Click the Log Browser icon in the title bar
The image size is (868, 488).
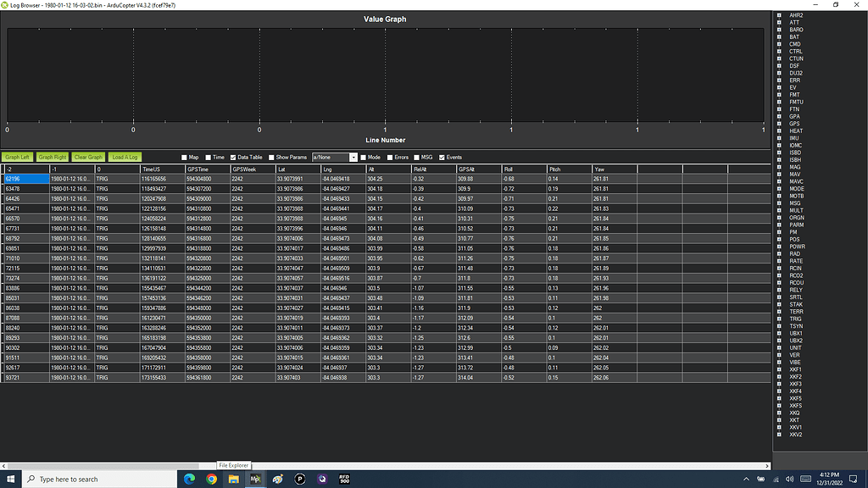tap(6, 4)
